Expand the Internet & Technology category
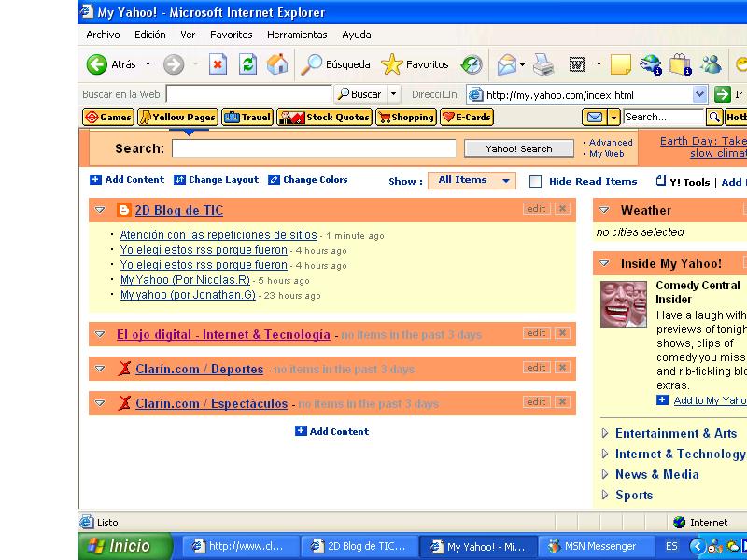Viewport: 747px width, 560px height. tap(605, 454)
